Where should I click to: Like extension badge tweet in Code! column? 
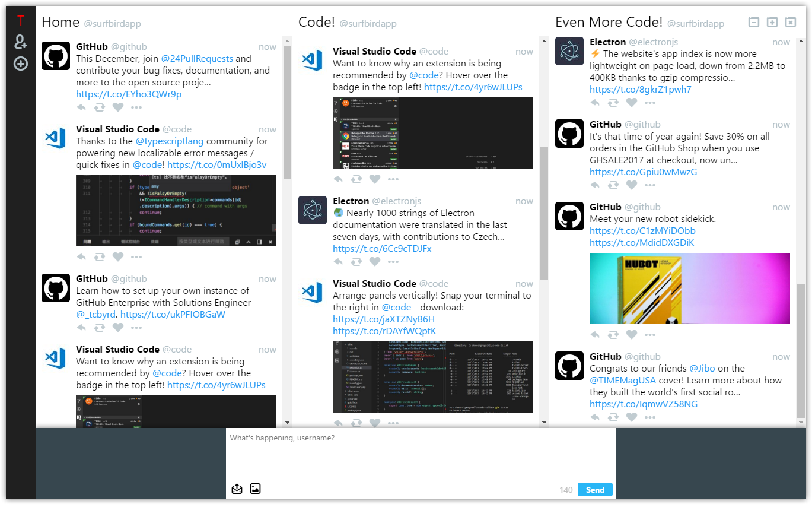[x=375, y=179]
